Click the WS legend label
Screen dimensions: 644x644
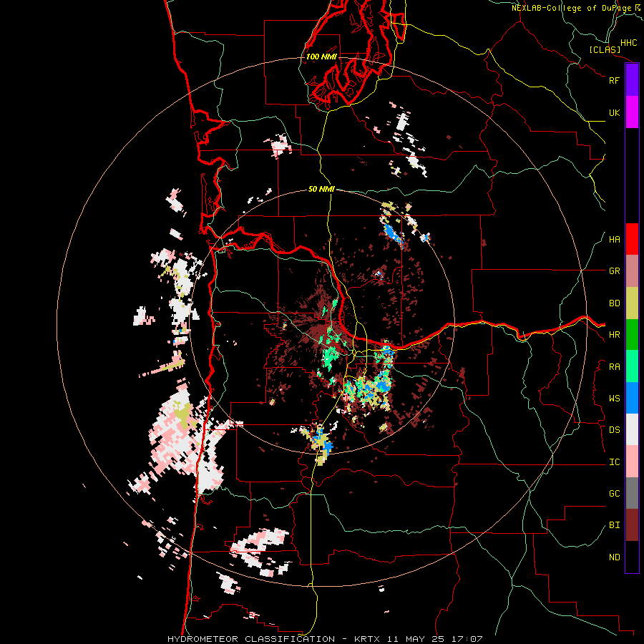pyautogui.click(x=614, y=399)
